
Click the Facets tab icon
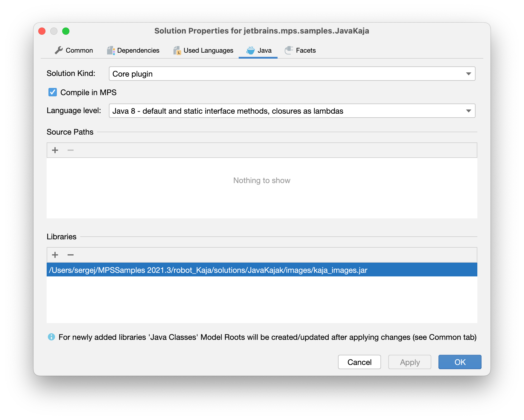(289, 50)
